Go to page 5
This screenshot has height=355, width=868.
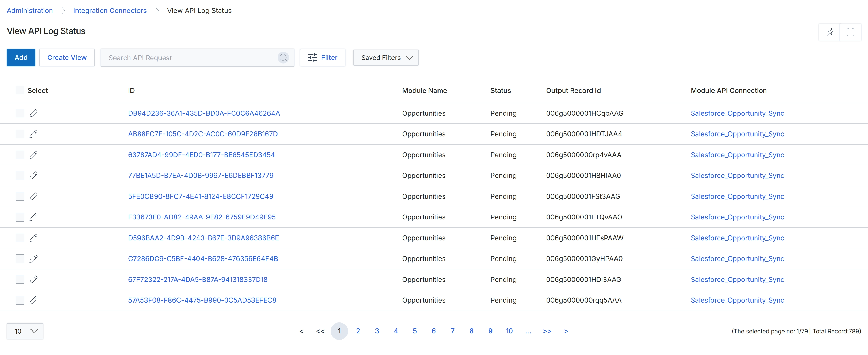click(415, 331)
